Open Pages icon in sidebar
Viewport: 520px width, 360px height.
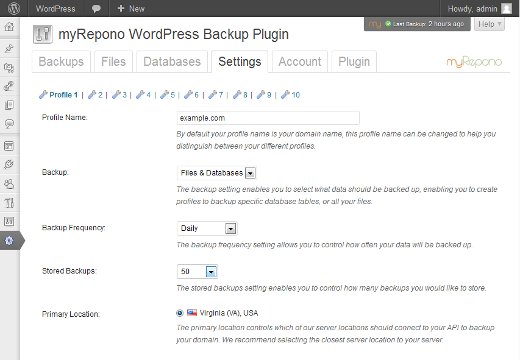click(x=9, y=105)
